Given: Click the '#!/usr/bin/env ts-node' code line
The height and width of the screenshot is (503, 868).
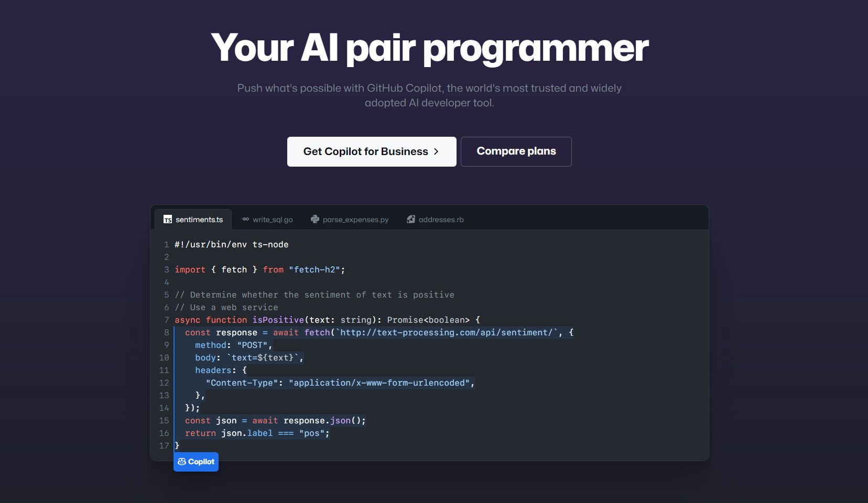Looking at the screenshot, I should coord(232,245).
